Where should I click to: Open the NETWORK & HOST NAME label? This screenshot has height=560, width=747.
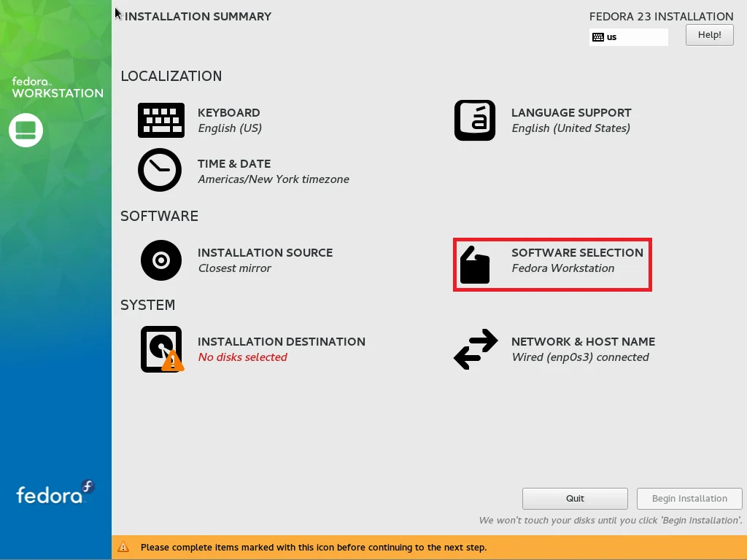(x=583, y=342)
